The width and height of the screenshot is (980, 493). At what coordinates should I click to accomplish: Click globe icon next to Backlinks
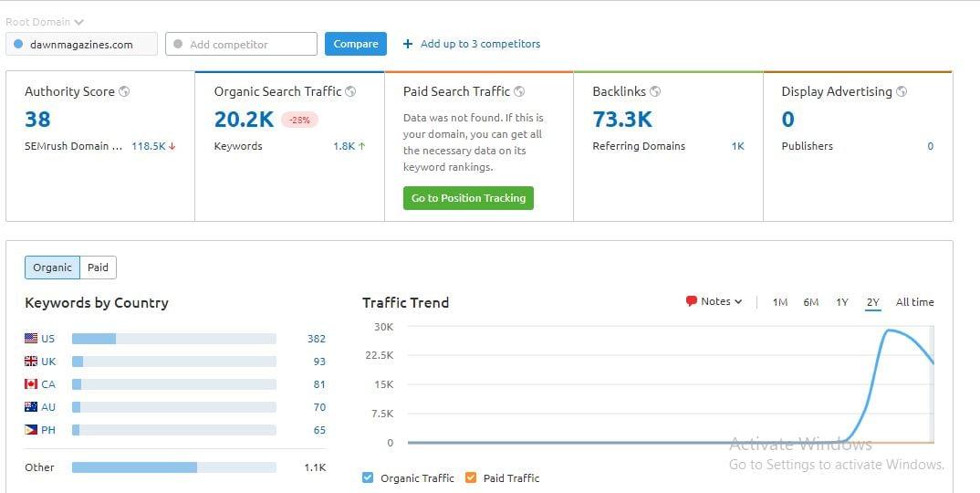coord(655,91)
